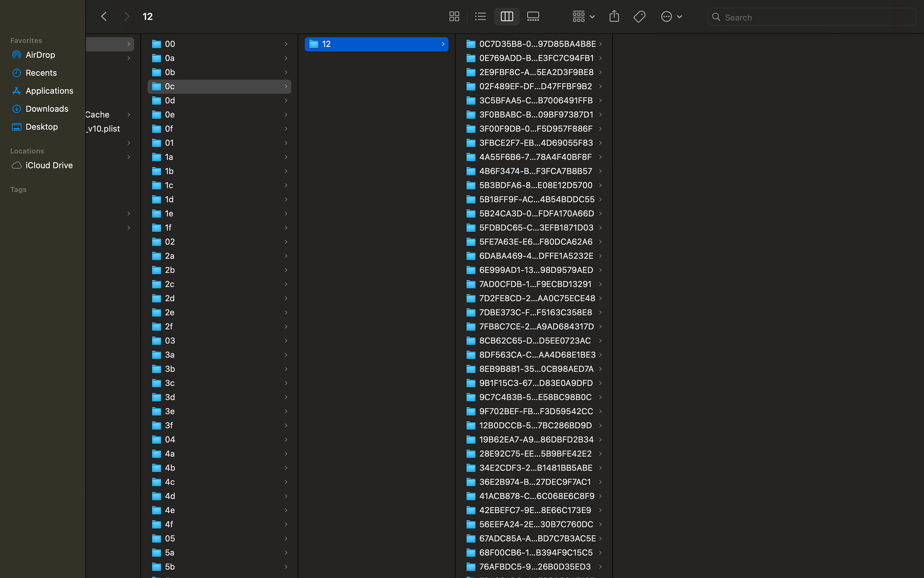Screen dimensions: 924x578
Task: Click the Share toolbar icon
Action: pyautogui.click(x=614, y=17)
